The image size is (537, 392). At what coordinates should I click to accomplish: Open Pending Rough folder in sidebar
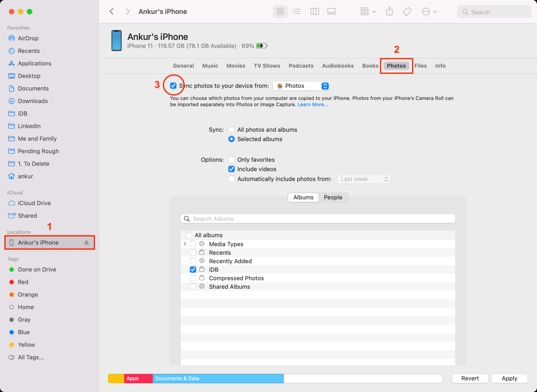click(x=38, y=151)
